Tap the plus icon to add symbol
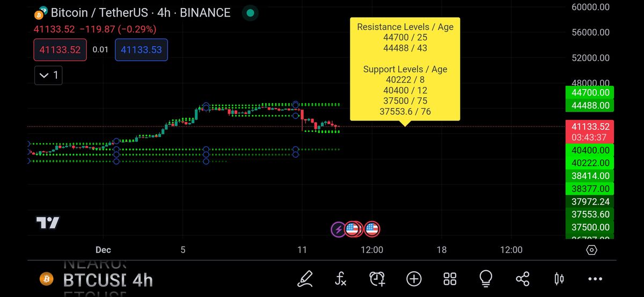This screenshot has width=644, height=297. (414, 278)
